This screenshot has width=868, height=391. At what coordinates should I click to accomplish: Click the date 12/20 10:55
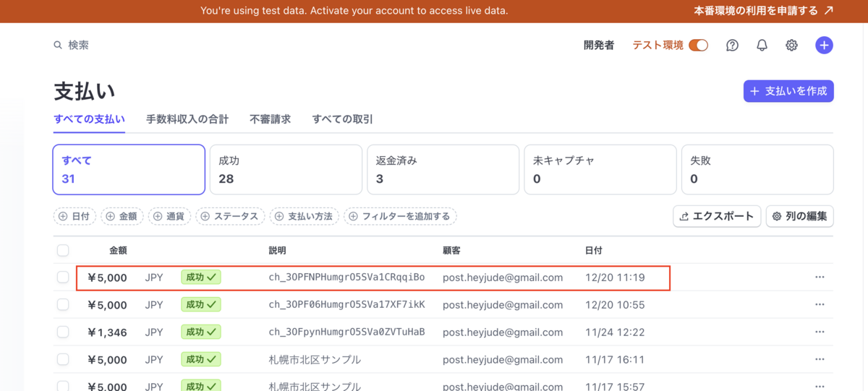click(x=615, y=304)
